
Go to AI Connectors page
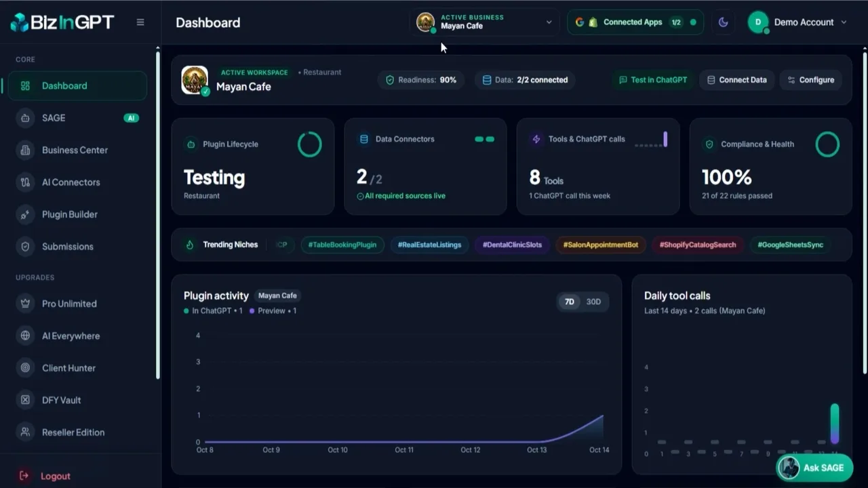(77, 182)
